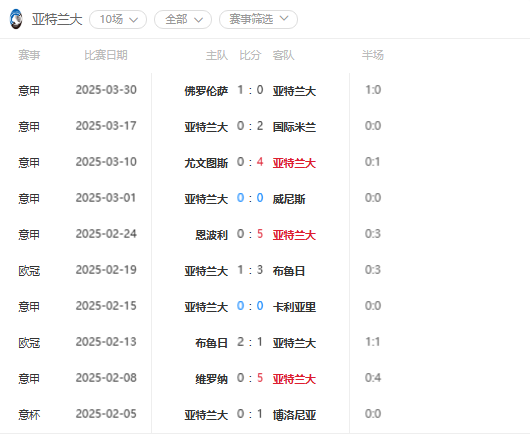Open 博洛尼亚 team in 意杯 match
Screen dimensions: 530x443
pos(294,415)
